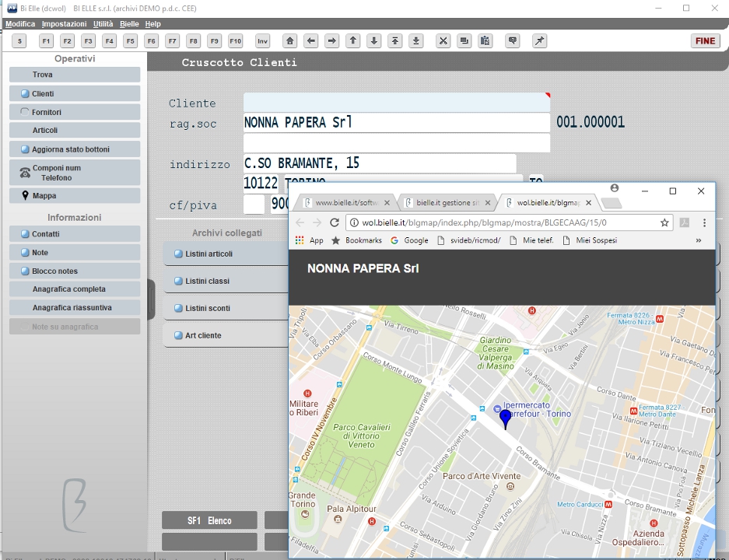Open Art cliente archive
729x560 pixels.
click(226, 335)
